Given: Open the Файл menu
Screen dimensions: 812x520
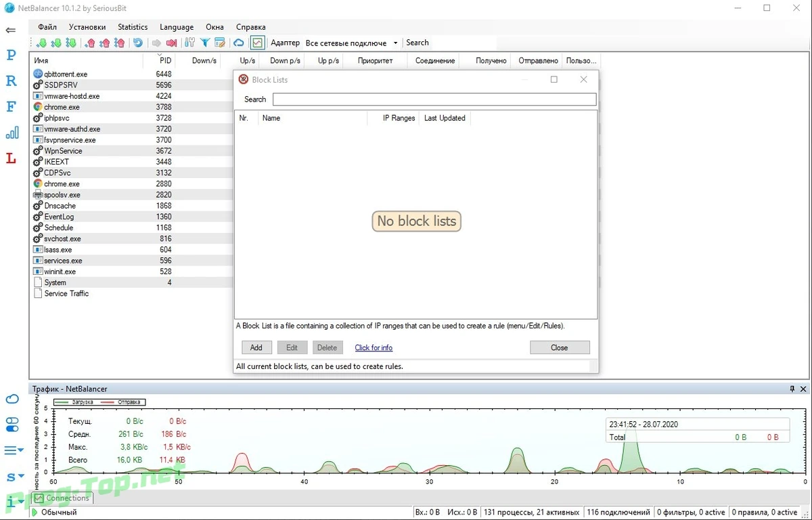Looking at the screenshot, I should point(47,27).
